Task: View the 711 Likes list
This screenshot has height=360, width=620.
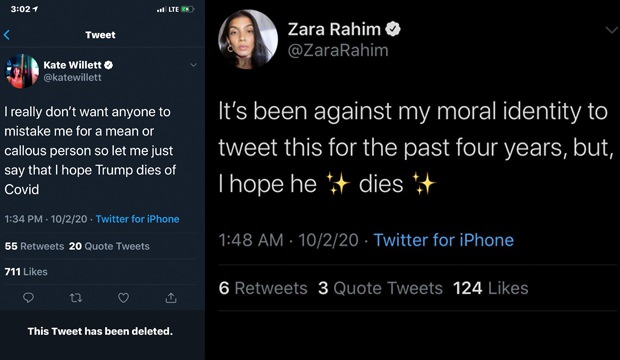Action: point(26,272)
